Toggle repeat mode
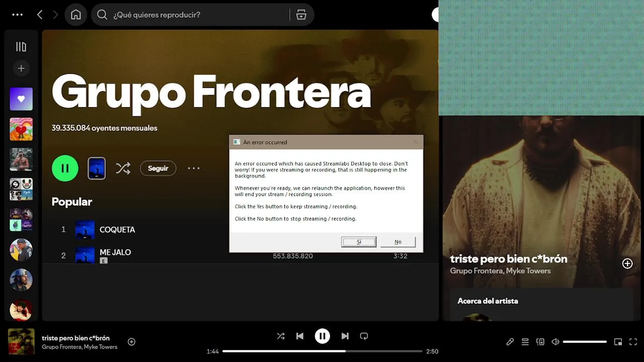This screenshot has width=644, height=362. pos(364,336)
